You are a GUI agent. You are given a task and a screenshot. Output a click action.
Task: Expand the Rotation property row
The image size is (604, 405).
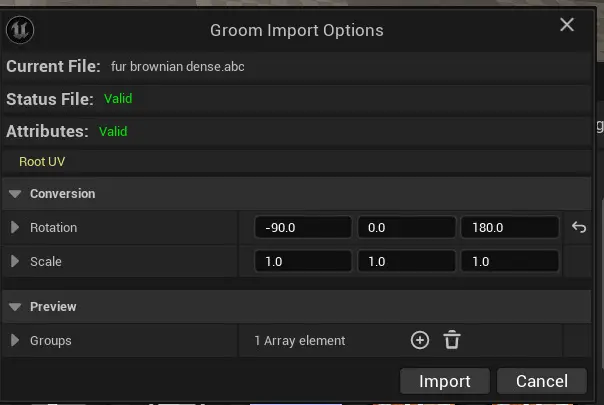click(15, 227)
